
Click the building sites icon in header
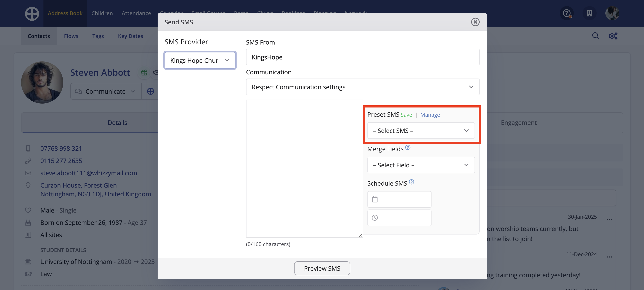590,13
